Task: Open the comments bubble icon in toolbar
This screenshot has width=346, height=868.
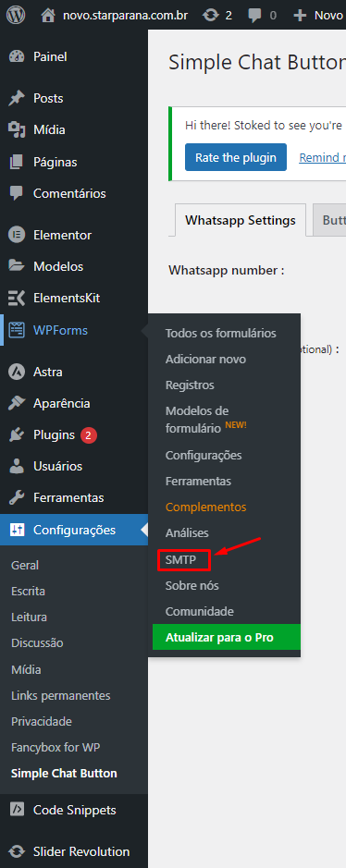Action: [255, 16]
